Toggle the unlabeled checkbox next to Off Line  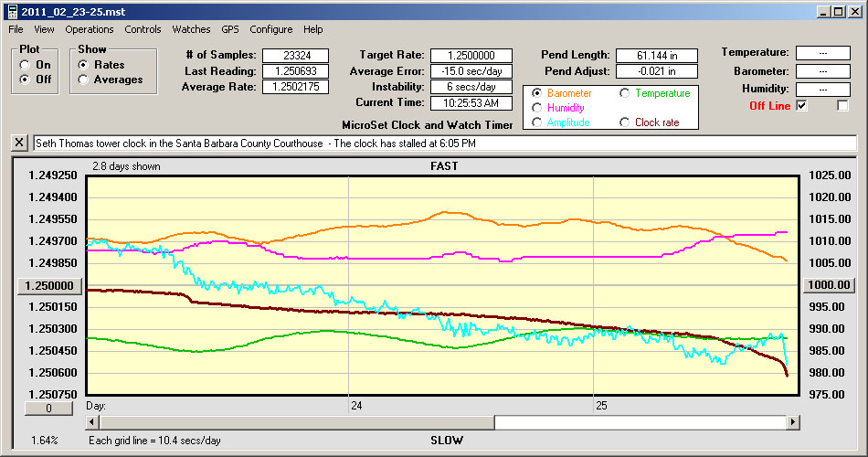pyautogui.click(x=842, y=105)
